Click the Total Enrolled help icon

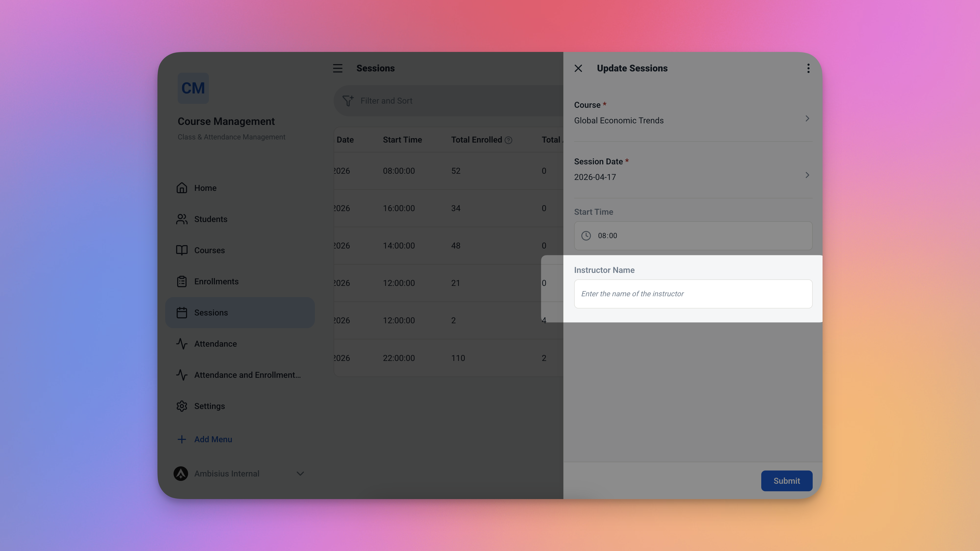click(508, 140)
